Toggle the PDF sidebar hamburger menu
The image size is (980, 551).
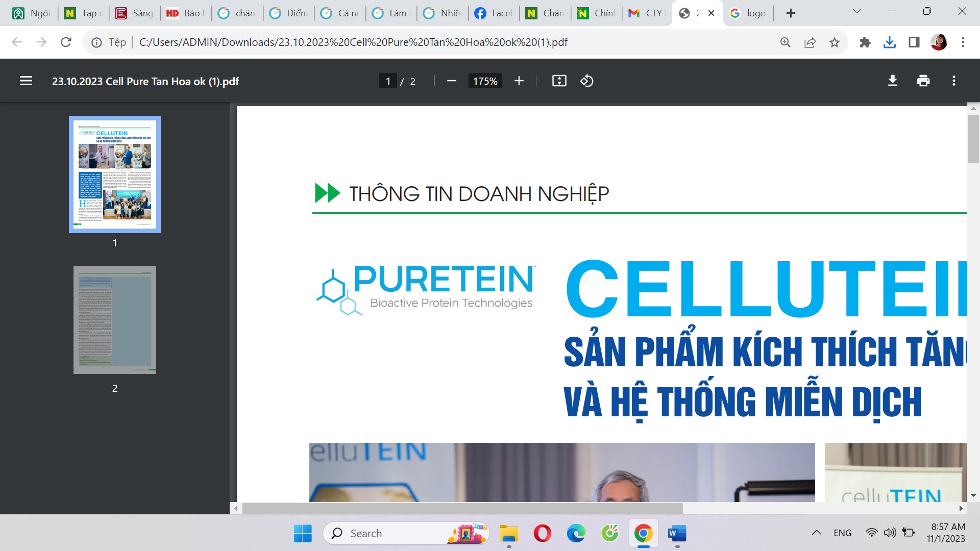tap(26, 81)
